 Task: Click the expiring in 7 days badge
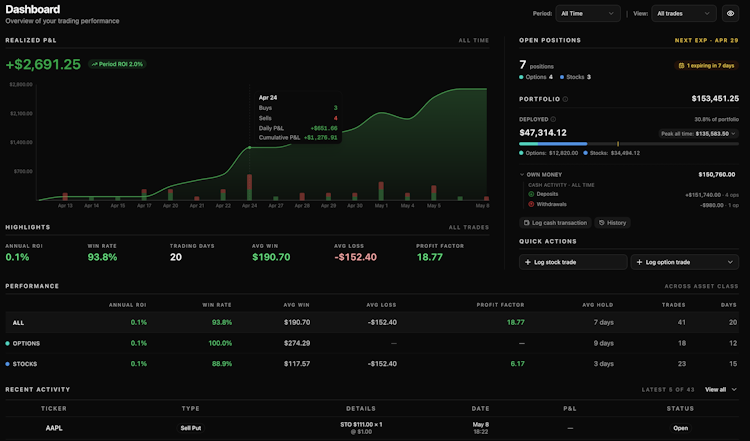pyautogui.click(x=706, y=66)
